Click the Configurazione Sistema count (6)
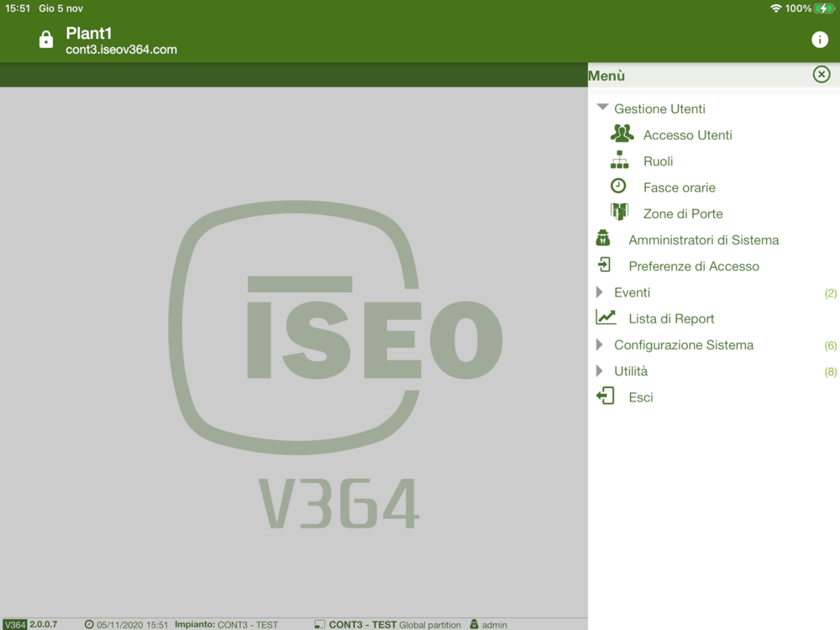Viewport: 840px width, 630px height. coord(831,345)
